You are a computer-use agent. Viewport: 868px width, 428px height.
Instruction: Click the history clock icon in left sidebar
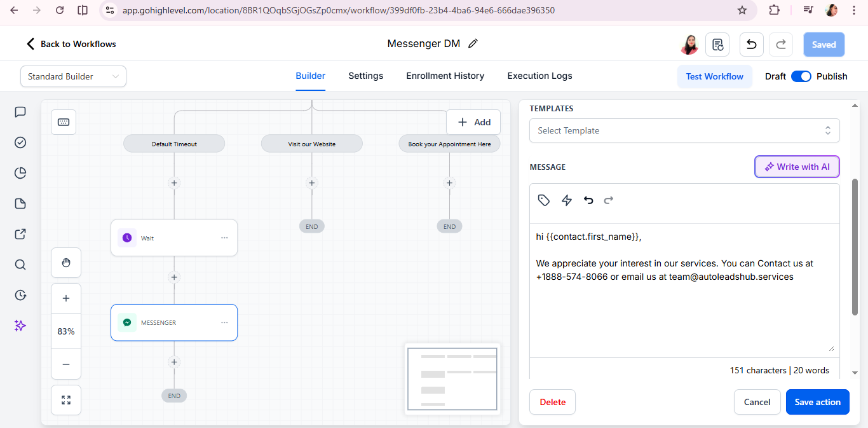20,295
